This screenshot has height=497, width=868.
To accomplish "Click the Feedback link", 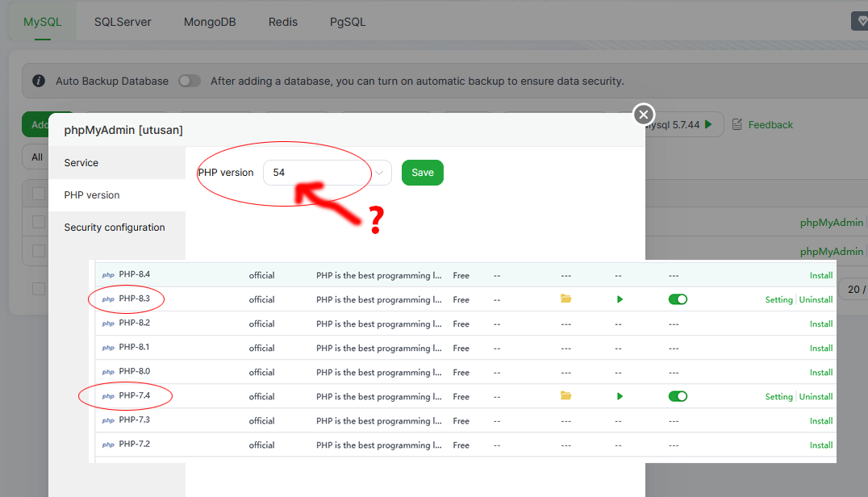I will (770, 125).
